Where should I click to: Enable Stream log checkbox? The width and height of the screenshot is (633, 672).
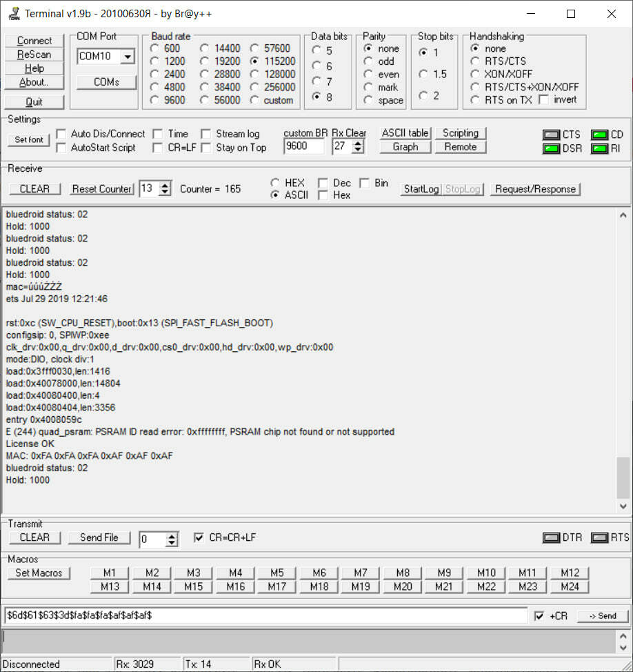(x=206, y=134)
